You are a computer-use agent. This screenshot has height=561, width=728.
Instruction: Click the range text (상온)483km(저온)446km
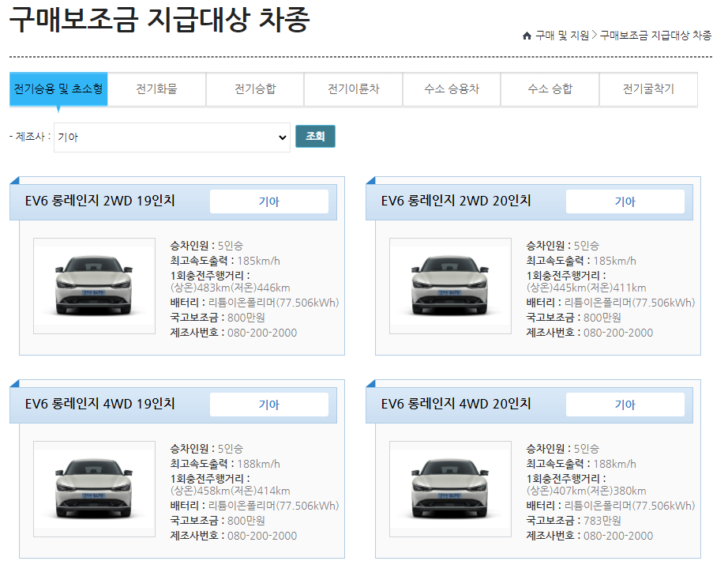click(231, 288)
